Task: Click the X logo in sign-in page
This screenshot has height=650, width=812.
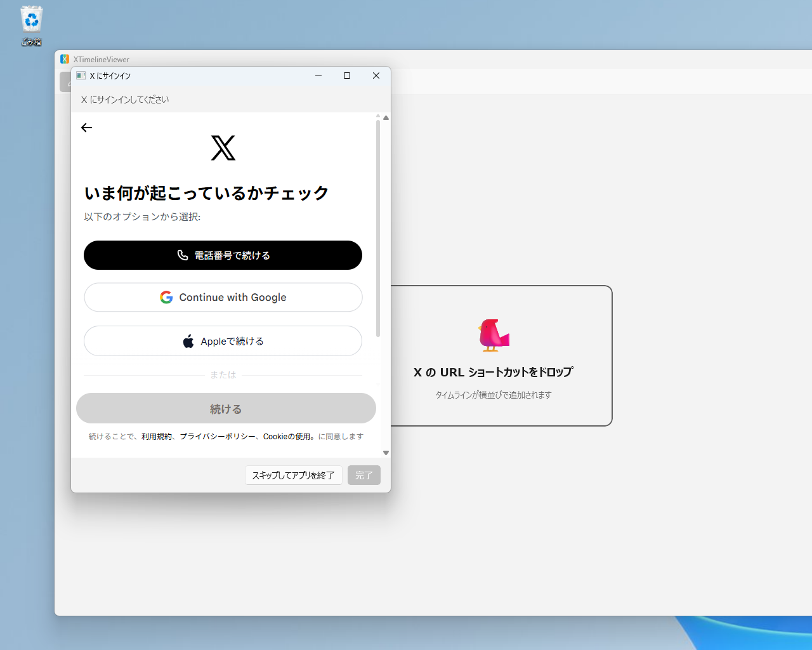Action: (x=223, y=148)
